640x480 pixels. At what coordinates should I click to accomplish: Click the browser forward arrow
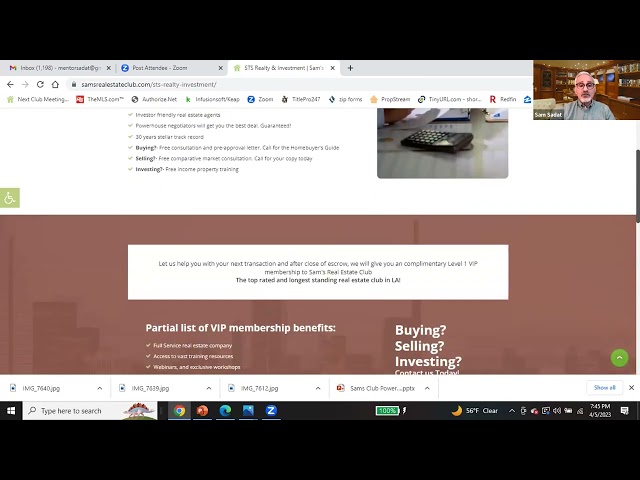(x=25, y=84)
